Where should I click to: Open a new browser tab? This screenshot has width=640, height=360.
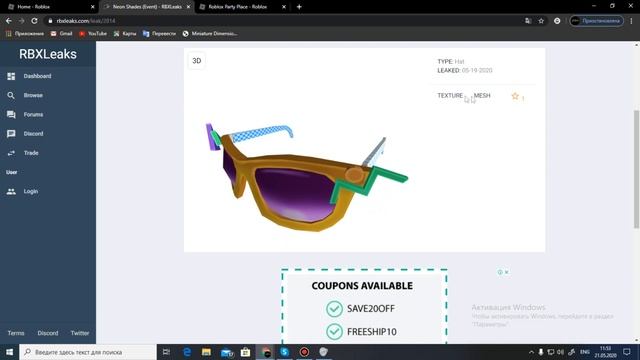(299, 7)
